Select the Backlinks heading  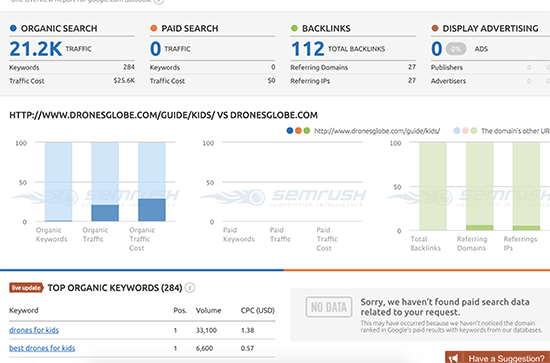pos(326,28)
